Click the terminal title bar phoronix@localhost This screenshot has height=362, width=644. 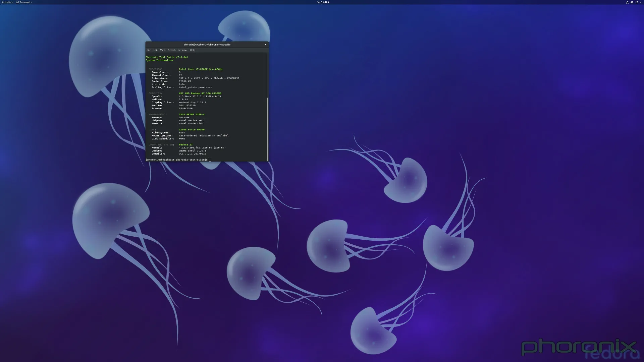[207, 45]
